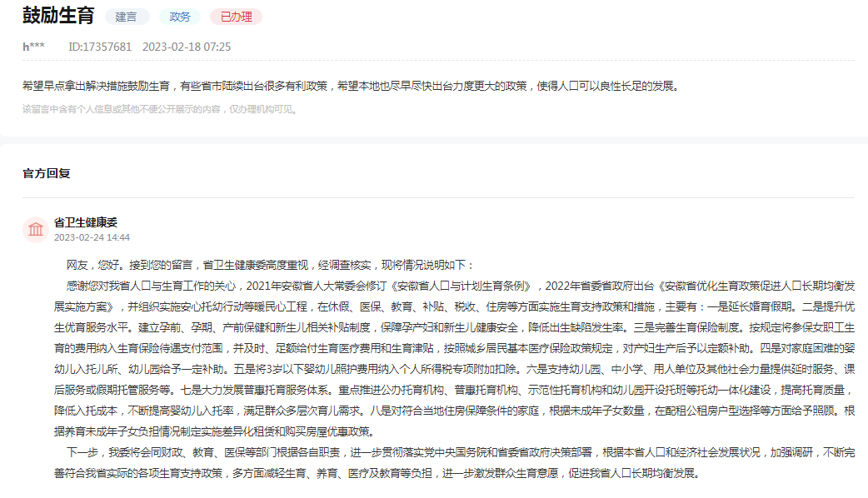Viewport: 868px width, 498px height.
Task: Click the post date 2023-02-18 07:25
Action: pos(187,47)
